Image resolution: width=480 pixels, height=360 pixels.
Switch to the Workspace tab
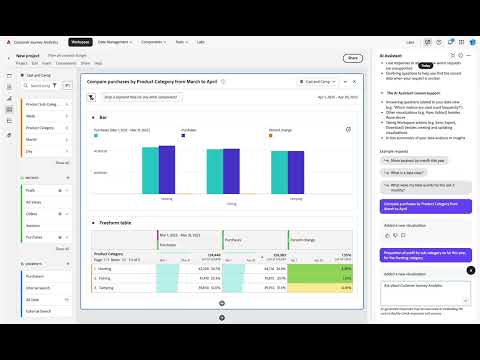[80, 42]
